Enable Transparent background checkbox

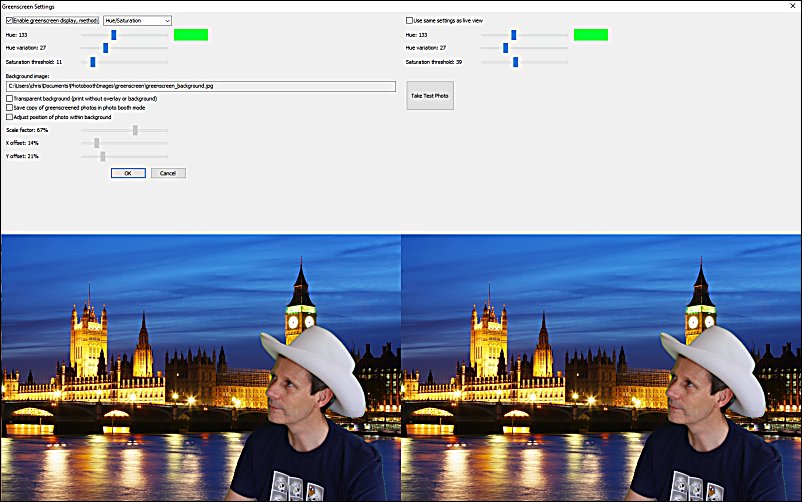click(x=9, y=98)
